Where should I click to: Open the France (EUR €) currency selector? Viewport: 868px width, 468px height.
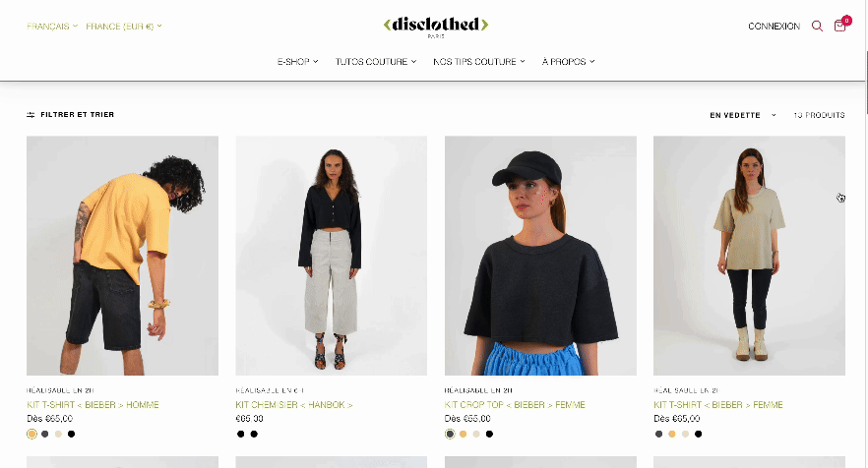coord(123,26)
